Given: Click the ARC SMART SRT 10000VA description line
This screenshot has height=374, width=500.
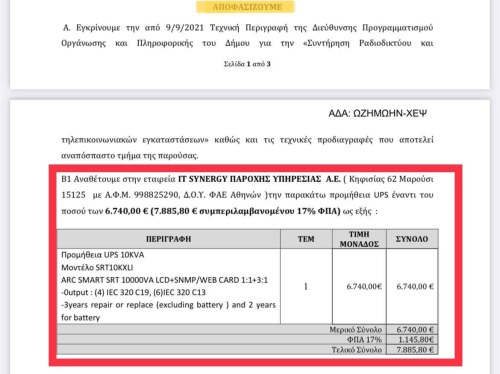Looking at the screenshot, I should pyautogui.click(x=164, y=280).
